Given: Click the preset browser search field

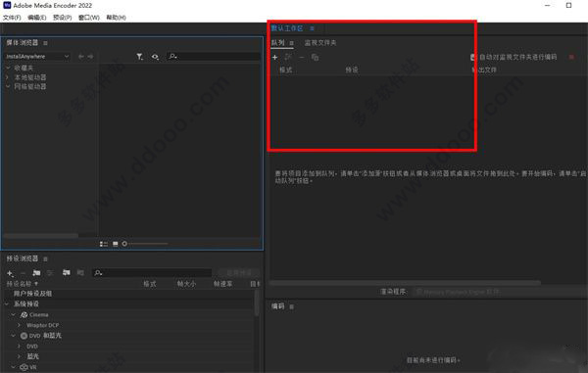Looking at the screenshot, I should tap(152, 272).
